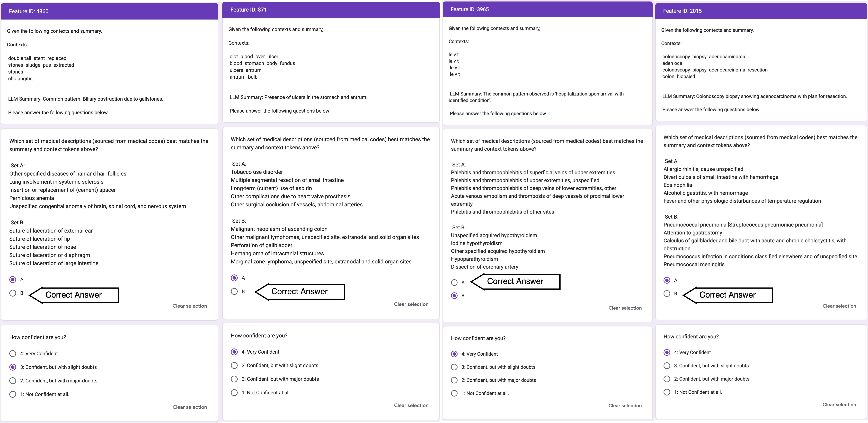The height and width of the screenshot is (423, 868).
Task: Clear selection of Feature 2015 answer question
Action: point(839,306)
